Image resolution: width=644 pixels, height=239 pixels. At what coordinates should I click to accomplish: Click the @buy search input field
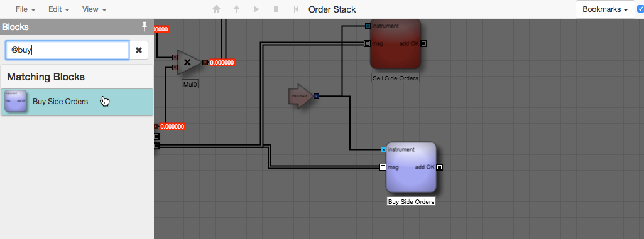(67, 50)
